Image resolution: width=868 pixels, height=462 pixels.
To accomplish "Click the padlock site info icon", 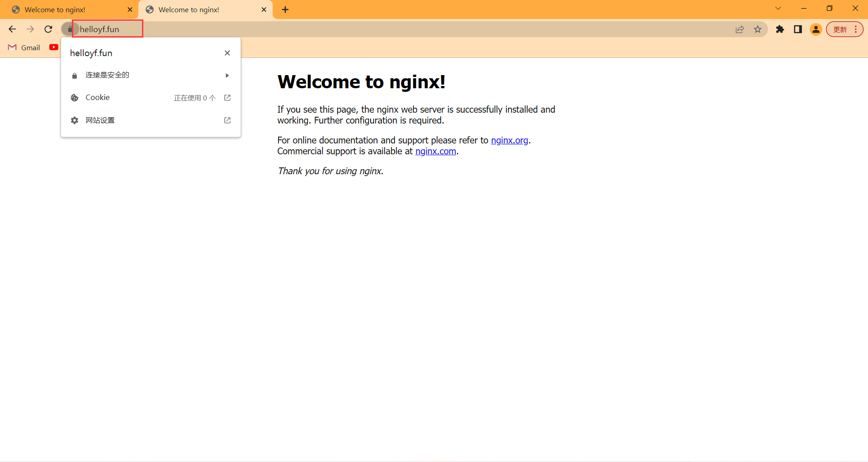I will point(70,29).
